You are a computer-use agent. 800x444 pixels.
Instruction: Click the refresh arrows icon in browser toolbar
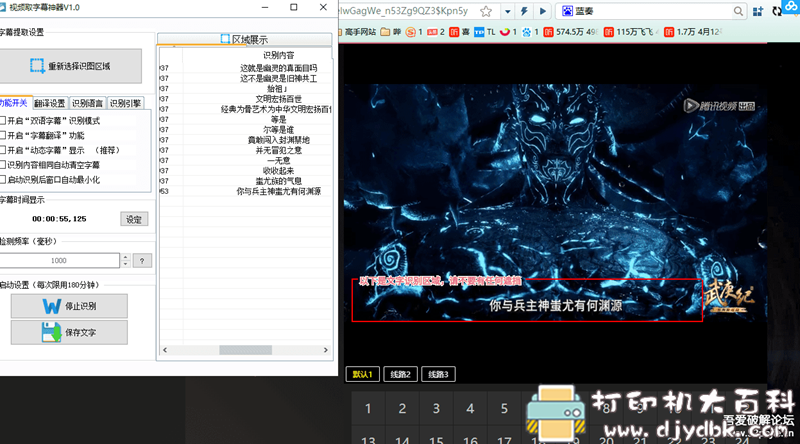tap(777, 11)
